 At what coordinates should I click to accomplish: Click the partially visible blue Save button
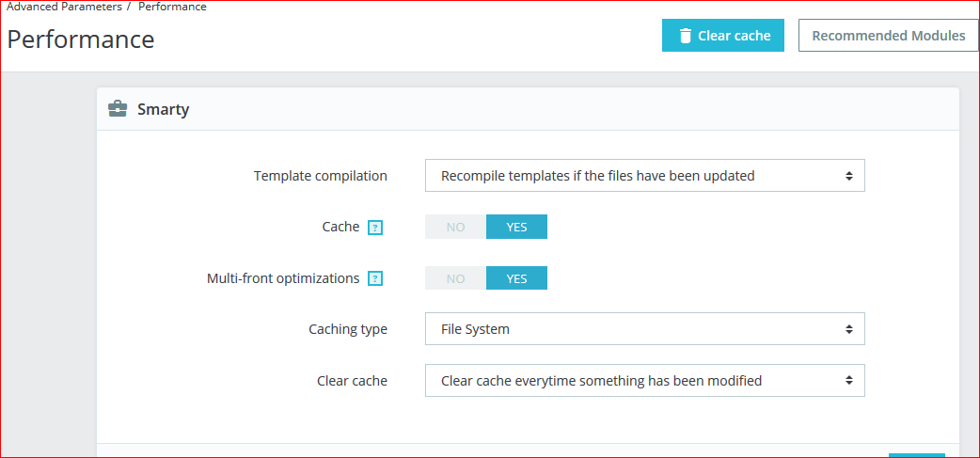[x=916, y=455]
